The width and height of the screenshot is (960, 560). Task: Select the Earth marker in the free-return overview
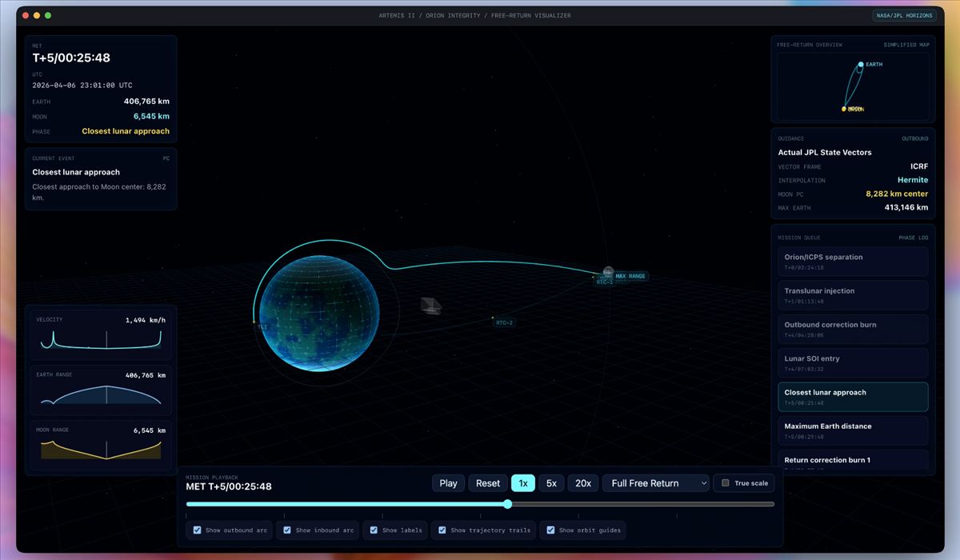[859, 65]
